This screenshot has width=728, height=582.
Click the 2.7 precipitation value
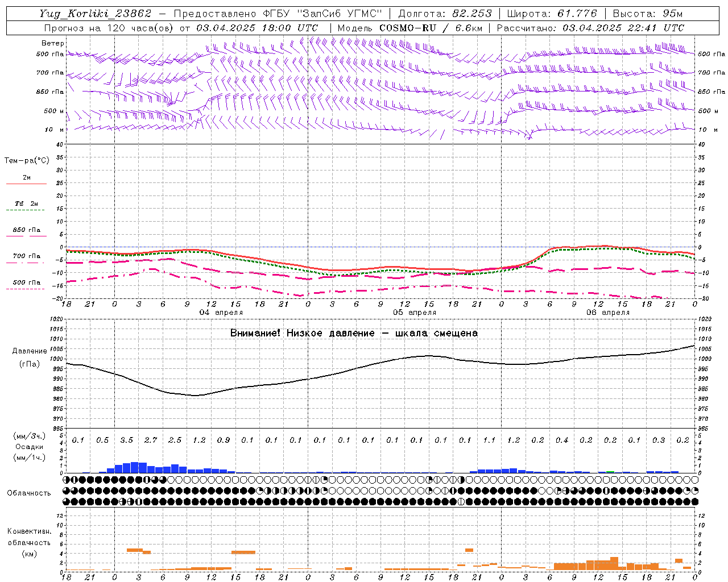pos(151,440)
